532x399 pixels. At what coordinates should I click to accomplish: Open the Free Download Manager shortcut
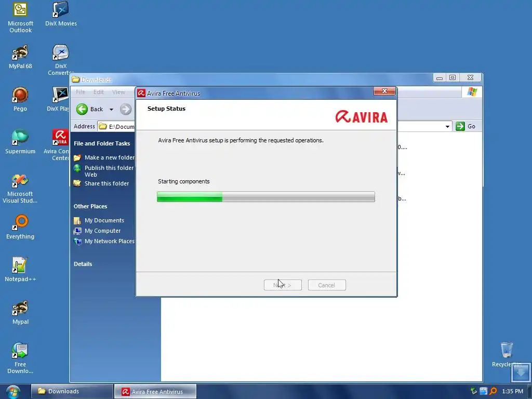click(20, 358)
